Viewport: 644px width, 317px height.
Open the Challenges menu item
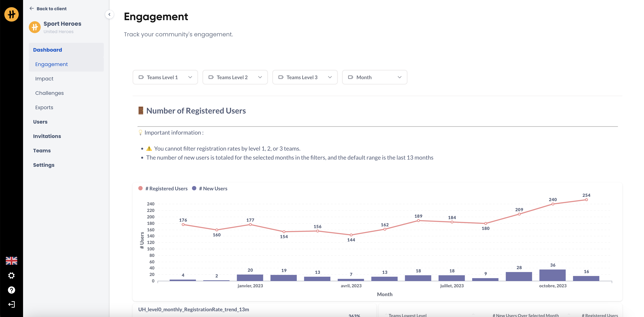pos(50,93)
